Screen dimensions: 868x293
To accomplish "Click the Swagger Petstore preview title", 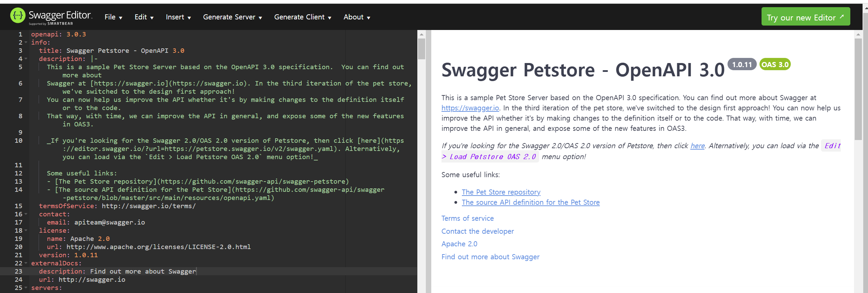I will coord(583,70).
